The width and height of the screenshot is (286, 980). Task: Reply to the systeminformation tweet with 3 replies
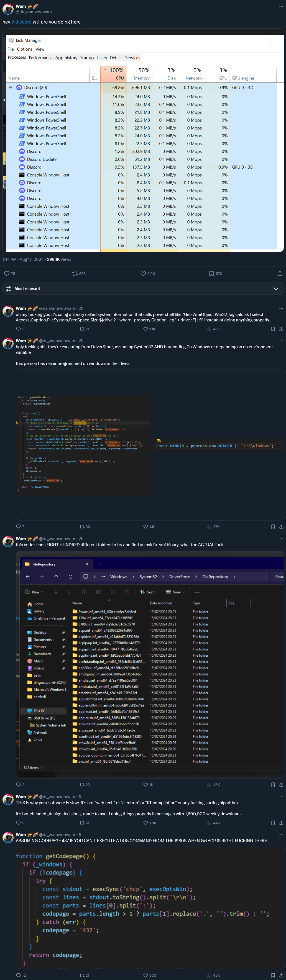[20, 329]
